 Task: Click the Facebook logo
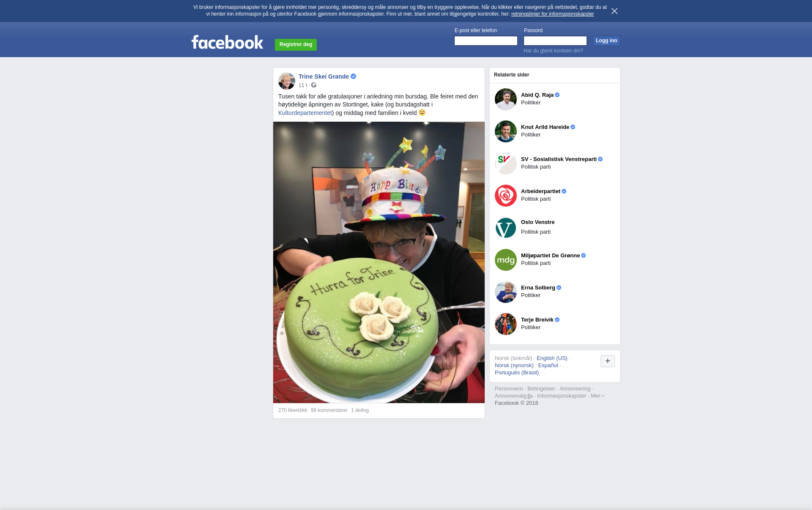[227, 42]
